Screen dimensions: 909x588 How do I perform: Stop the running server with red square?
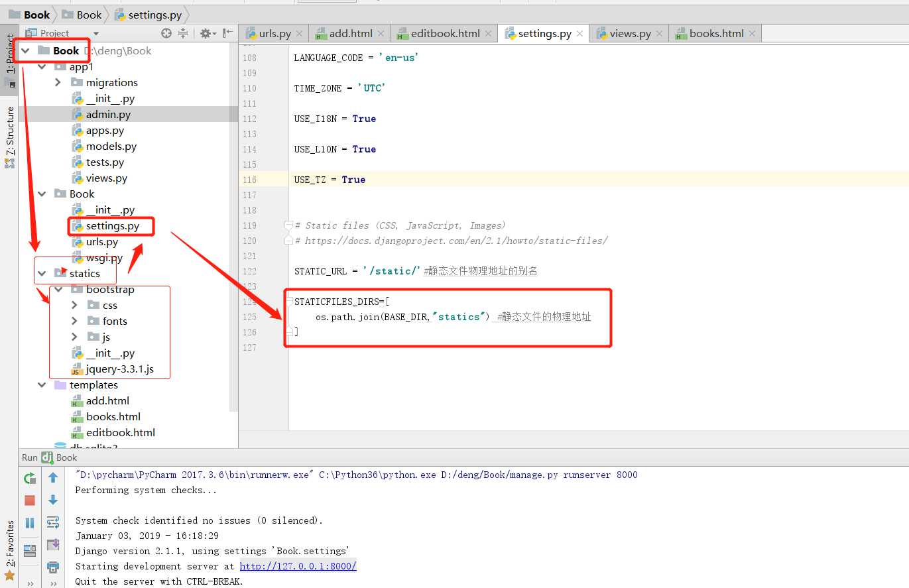click(x=30, y=500)
